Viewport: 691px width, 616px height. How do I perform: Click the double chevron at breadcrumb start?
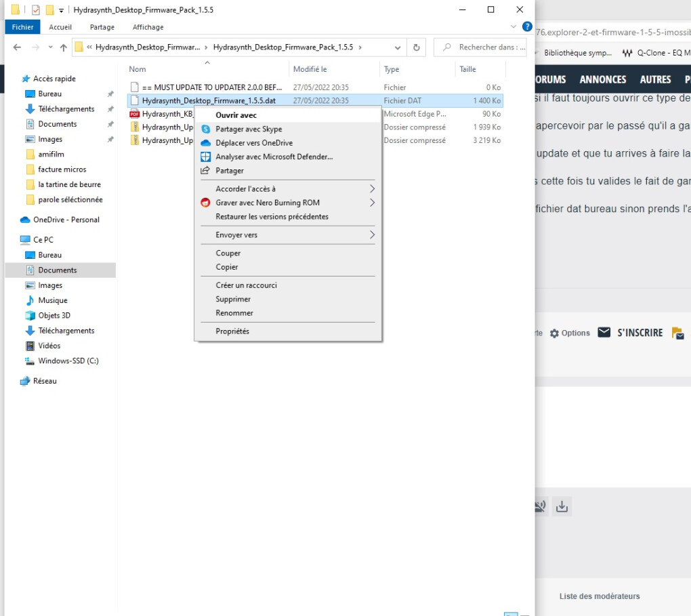pyautogui.click(x=89, y=47)
